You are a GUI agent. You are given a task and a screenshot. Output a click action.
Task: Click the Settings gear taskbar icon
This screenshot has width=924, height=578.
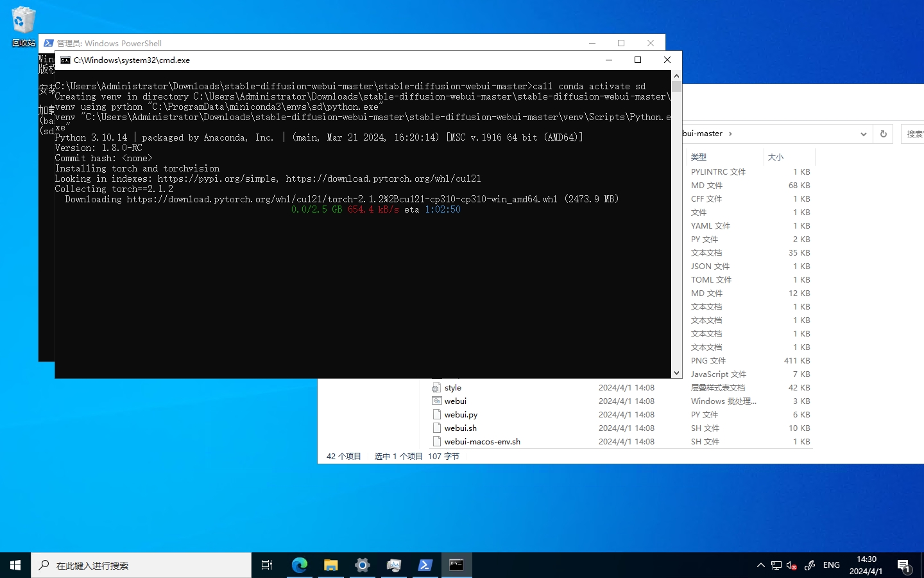(363, 565)
